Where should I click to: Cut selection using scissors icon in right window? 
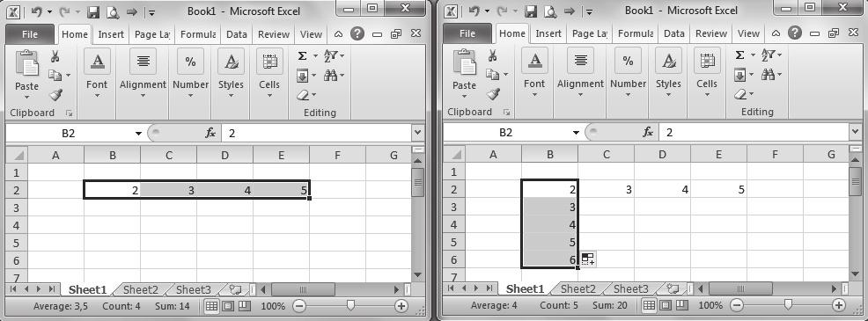(492, 55)
